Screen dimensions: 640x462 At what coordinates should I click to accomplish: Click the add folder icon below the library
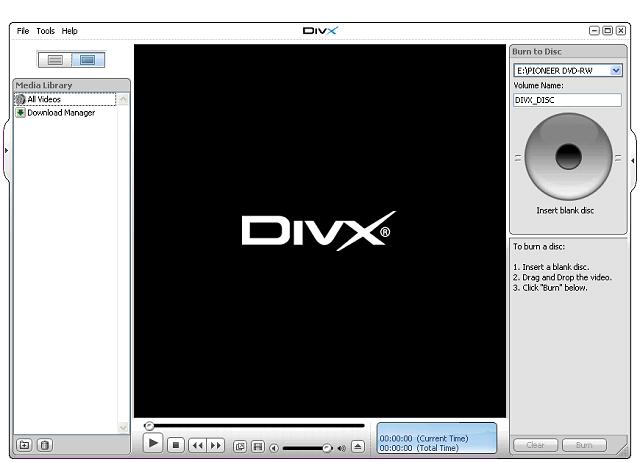[x=24, y=445]
